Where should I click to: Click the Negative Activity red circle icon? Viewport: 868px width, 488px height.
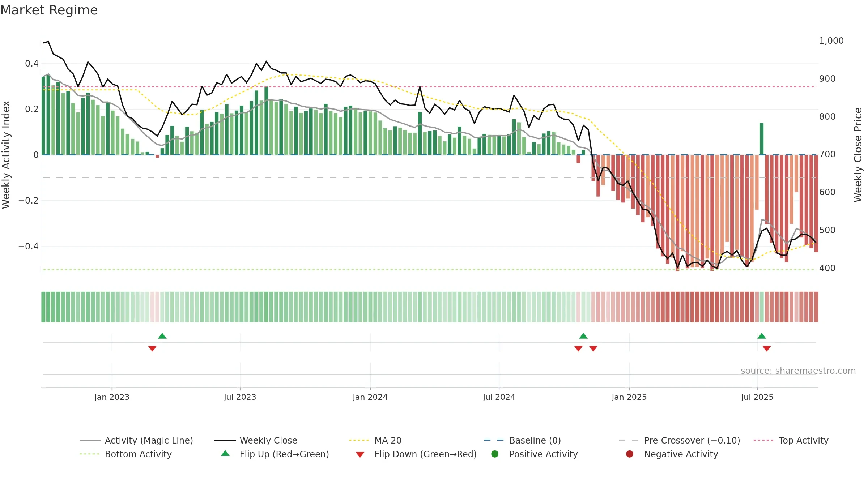click(630, 454)
